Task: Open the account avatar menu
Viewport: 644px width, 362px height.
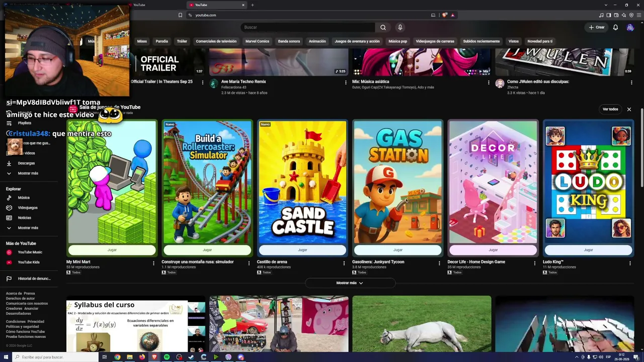Action: 630,27
